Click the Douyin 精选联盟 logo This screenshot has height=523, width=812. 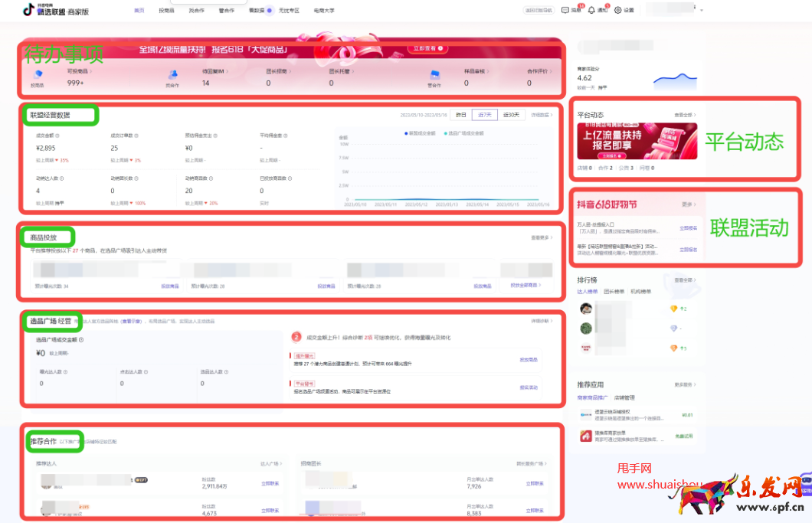pos(56,10)
